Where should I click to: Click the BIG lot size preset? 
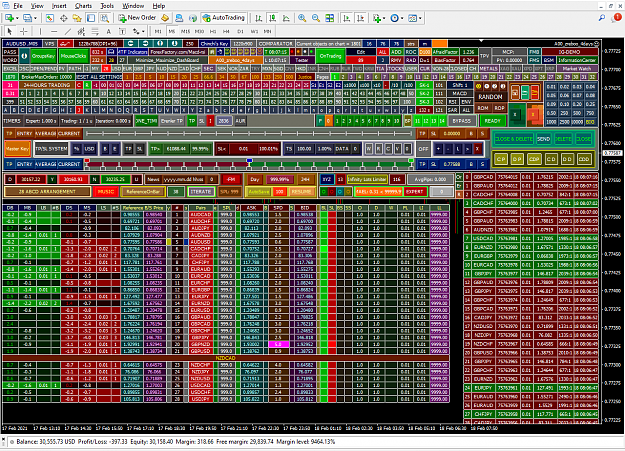[x=590, y=122]
